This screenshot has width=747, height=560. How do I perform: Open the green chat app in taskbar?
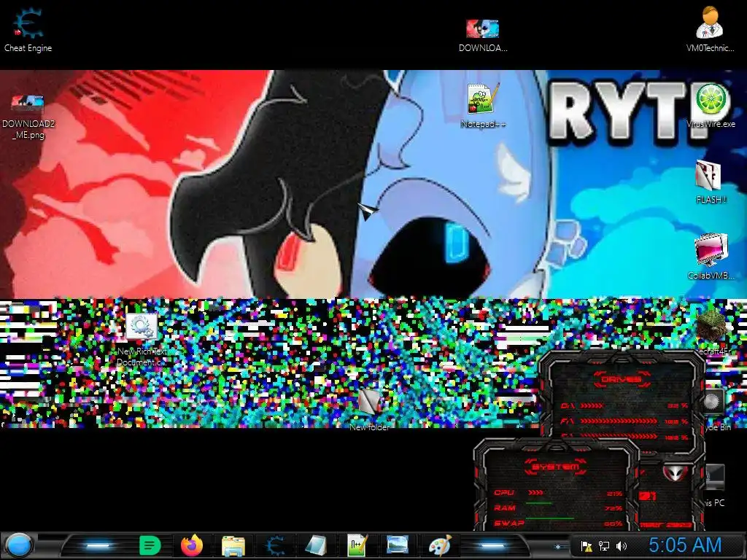click(x=150, y=545)
